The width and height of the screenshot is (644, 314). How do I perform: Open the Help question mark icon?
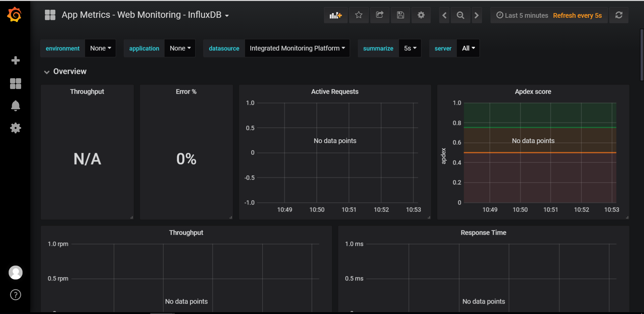point(15,295)
